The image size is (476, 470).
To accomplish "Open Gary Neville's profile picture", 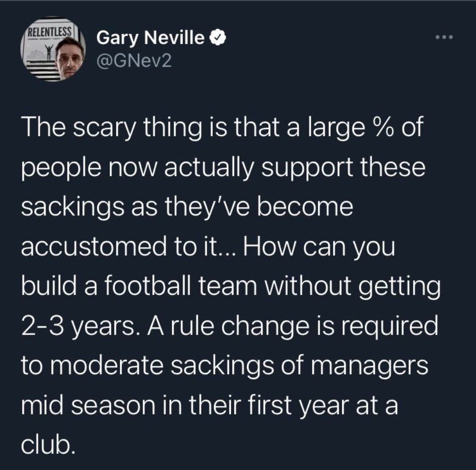I will click(x=53, y=49).
